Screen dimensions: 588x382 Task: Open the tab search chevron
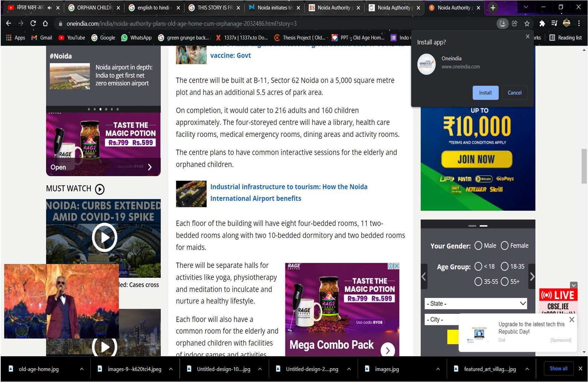coord(526,7)
